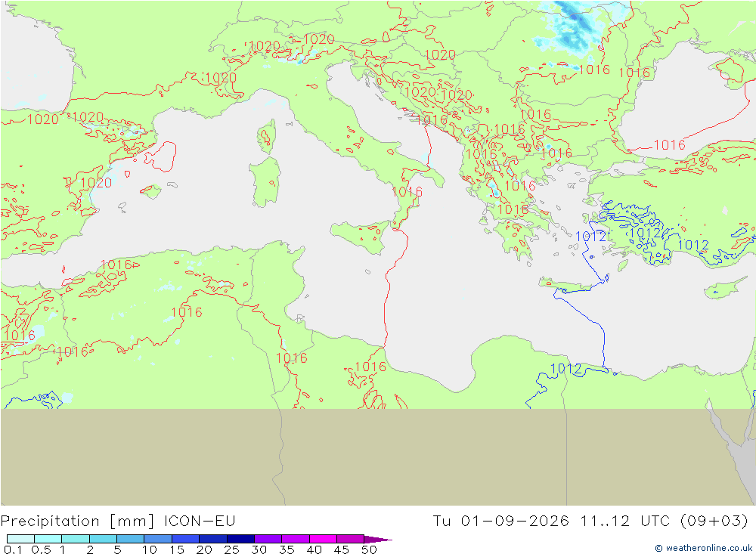This screenshot has width=756, height=554.
Task: Pick the bright violet 30–35 legend swatch
Action: (x=268, y=539)
